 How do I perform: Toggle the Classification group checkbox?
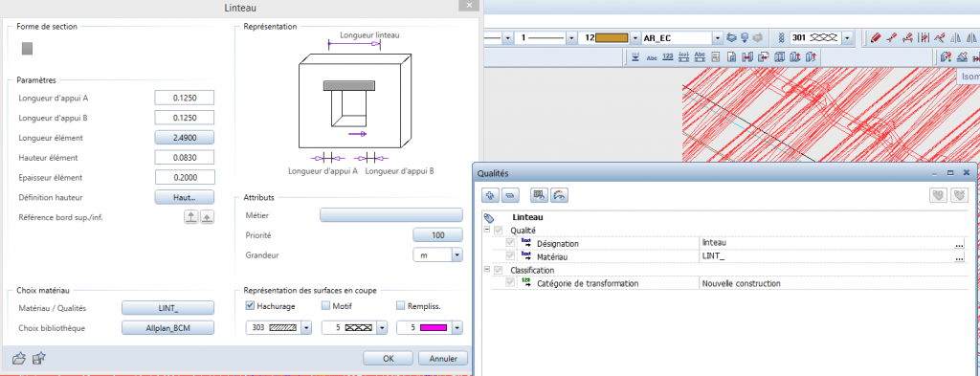click(x=498, y=270)
